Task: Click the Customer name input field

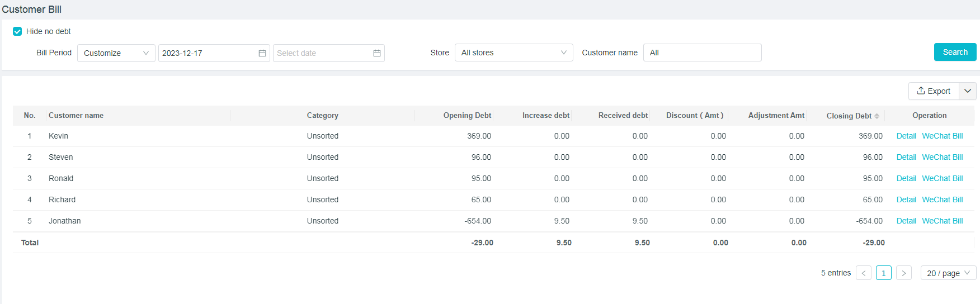Action: tap(702, 53)
